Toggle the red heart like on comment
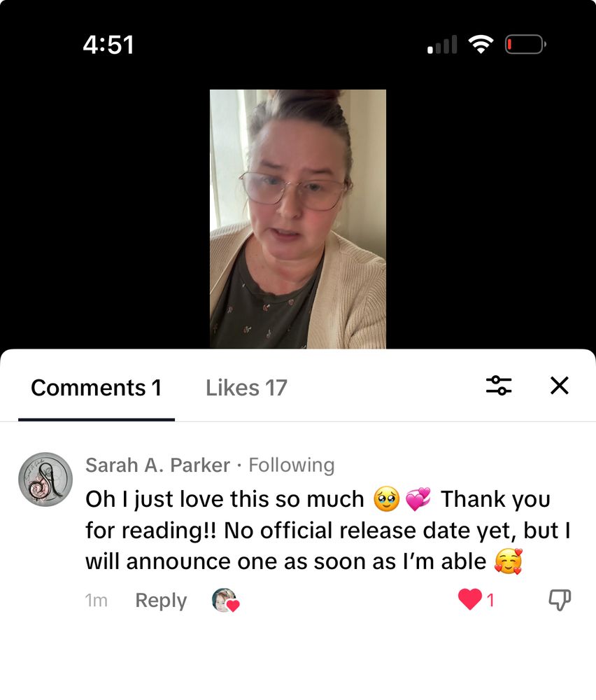 click(470, 599)
